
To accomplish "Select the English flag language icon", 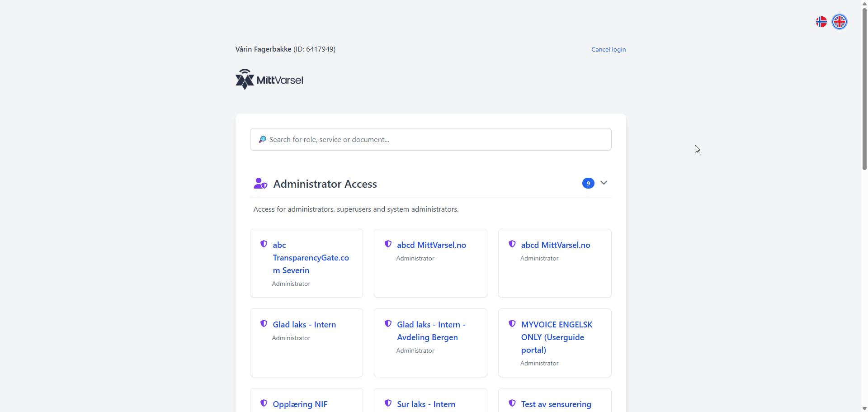I will coord(840,22).
